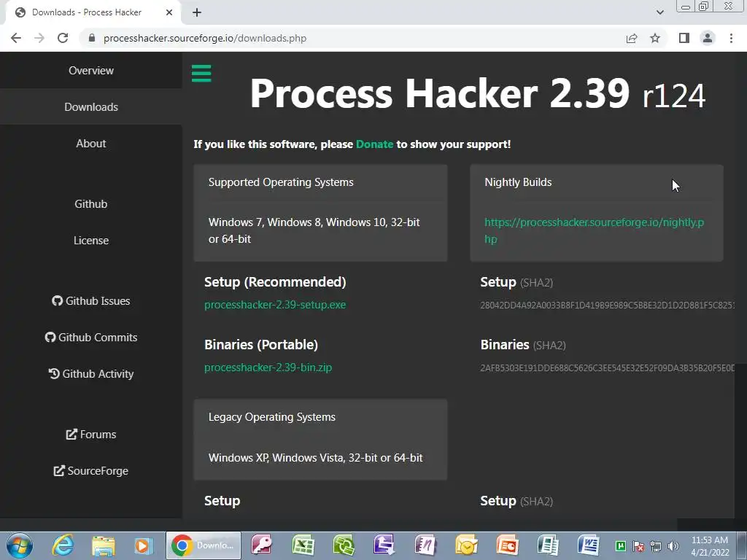
Task: Click the browser forward arrow
Action: 39,38
